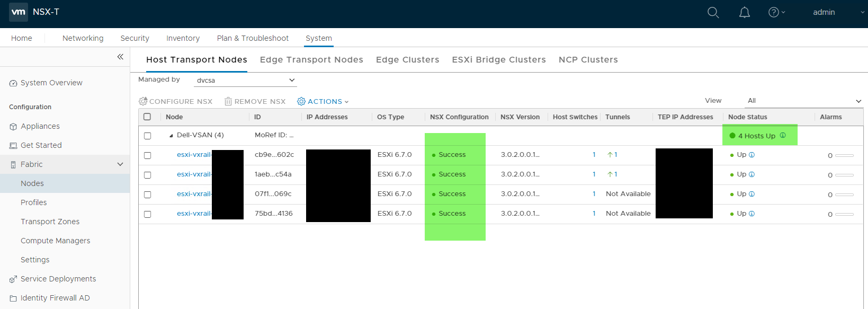Click the REMOVE NSX button
The height and width of the screenshot is (309, 868).
(x=255, y=101)
